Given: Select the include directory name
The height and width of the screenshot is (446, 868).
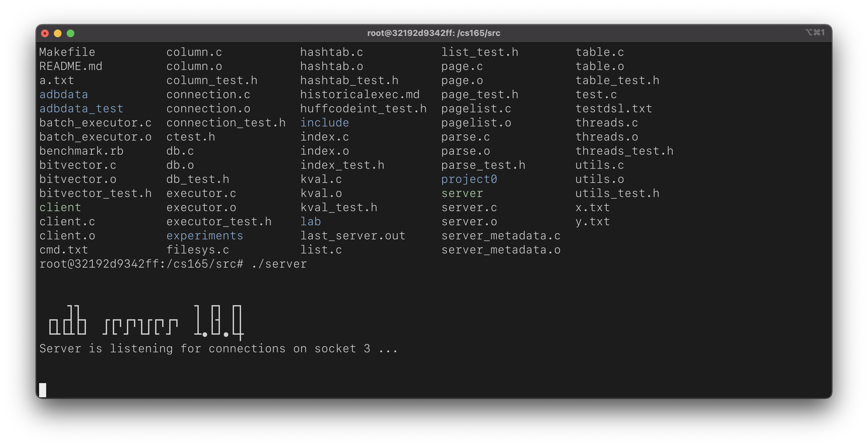Looking at the screenshot, I should pos(324,123).
